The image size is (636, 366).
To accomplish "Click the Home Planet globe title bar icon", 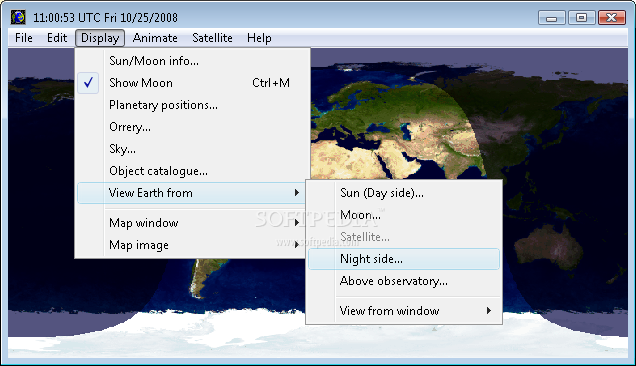I will pyautogui.click(x=18, y=17).
